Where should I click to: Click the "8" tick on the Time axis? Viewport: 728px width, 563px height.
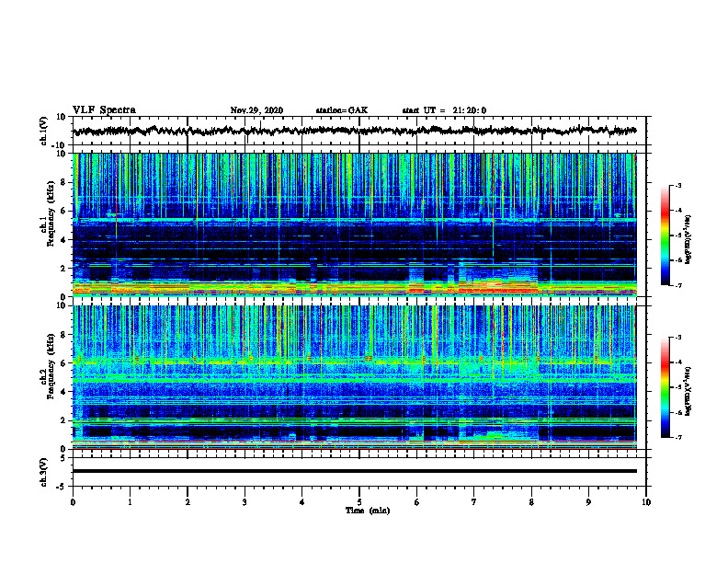[531, 502]
